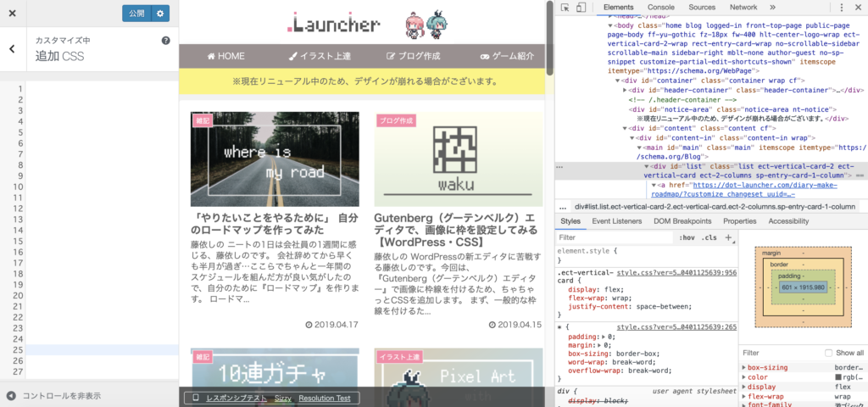Close the WordPress customizer with the X icon
Viewport: 868px width, 407px height.
coord(13,14)
